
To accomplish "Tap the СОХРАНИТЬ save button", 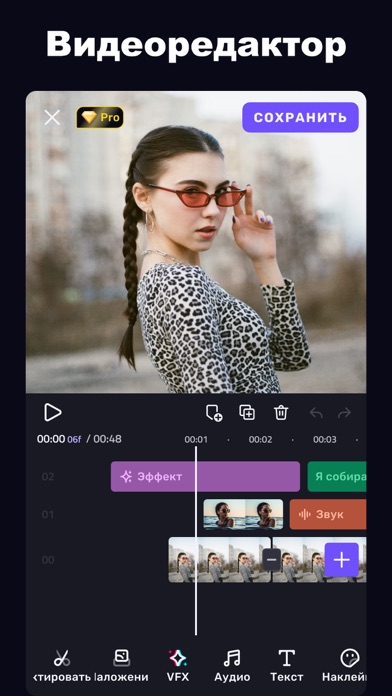I will click(x=300, y=118).
